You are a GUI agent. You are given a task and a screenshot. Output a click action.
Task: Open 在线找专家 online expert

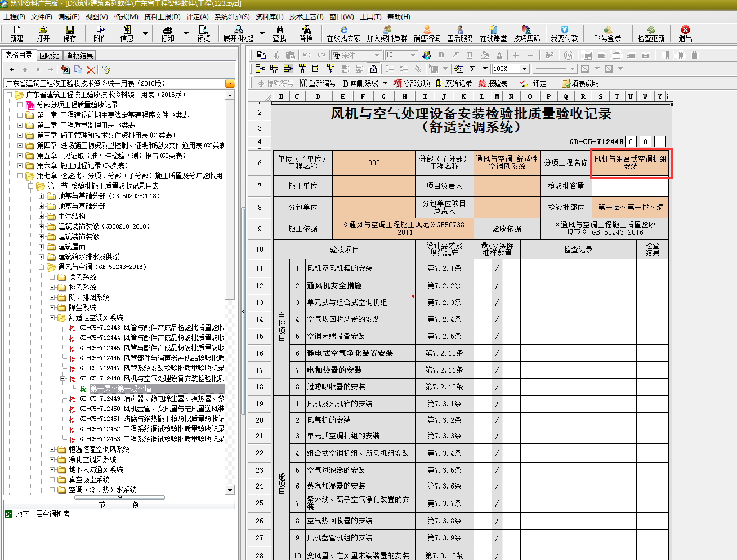tap(343, 34)
